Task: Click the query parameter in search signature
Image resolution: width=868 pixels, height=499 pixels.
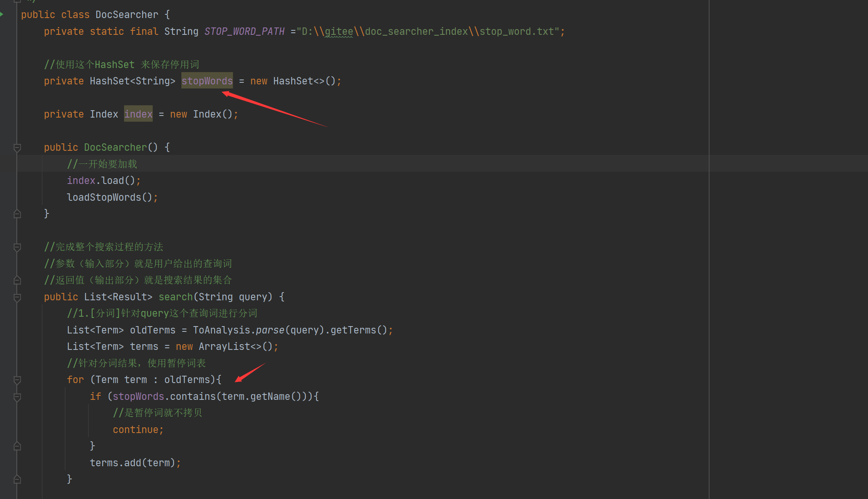Action: point(253,297)
